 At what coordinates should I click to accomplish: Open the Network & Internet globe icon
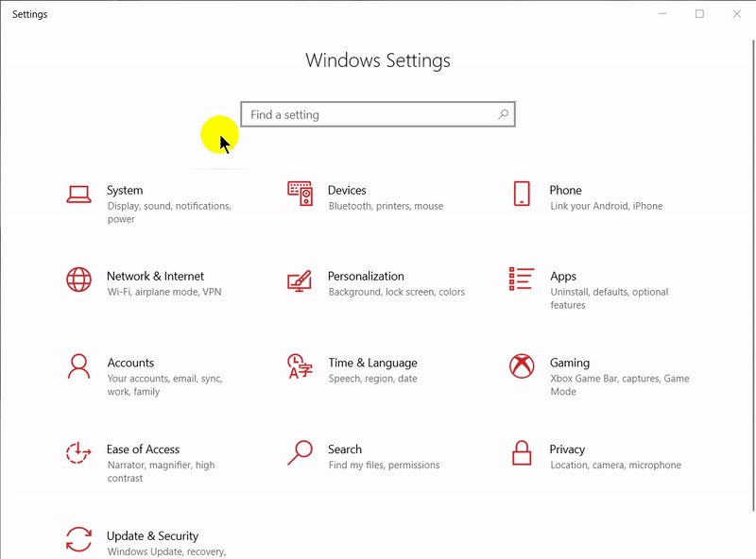(x=78, y=280)
